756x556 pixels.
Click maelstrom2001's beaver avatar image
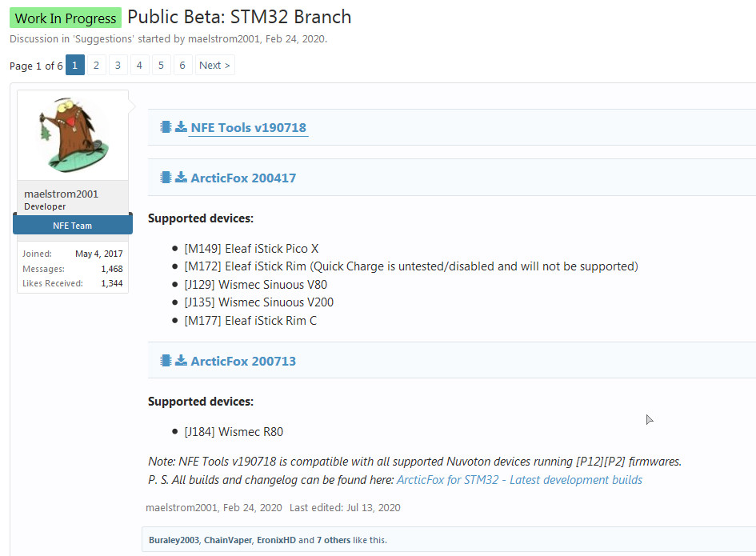(73, 136)
